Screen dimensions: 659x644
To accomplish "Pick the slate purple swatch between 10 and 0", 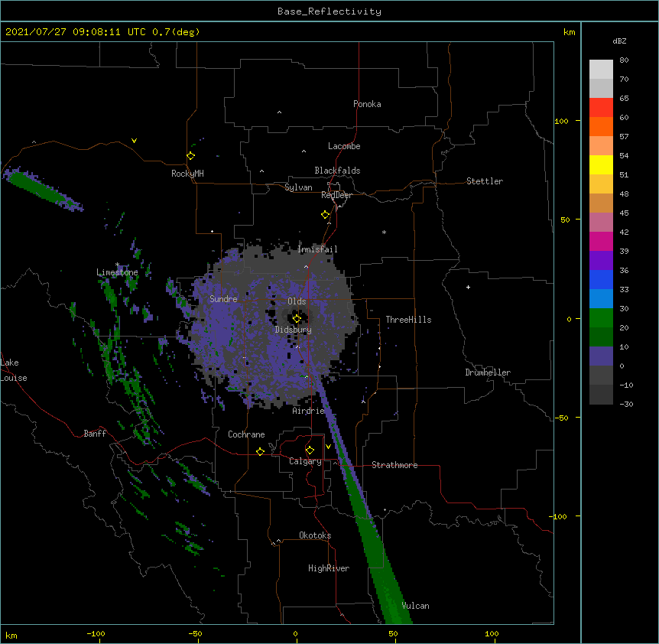I will [x=601, y=356].
